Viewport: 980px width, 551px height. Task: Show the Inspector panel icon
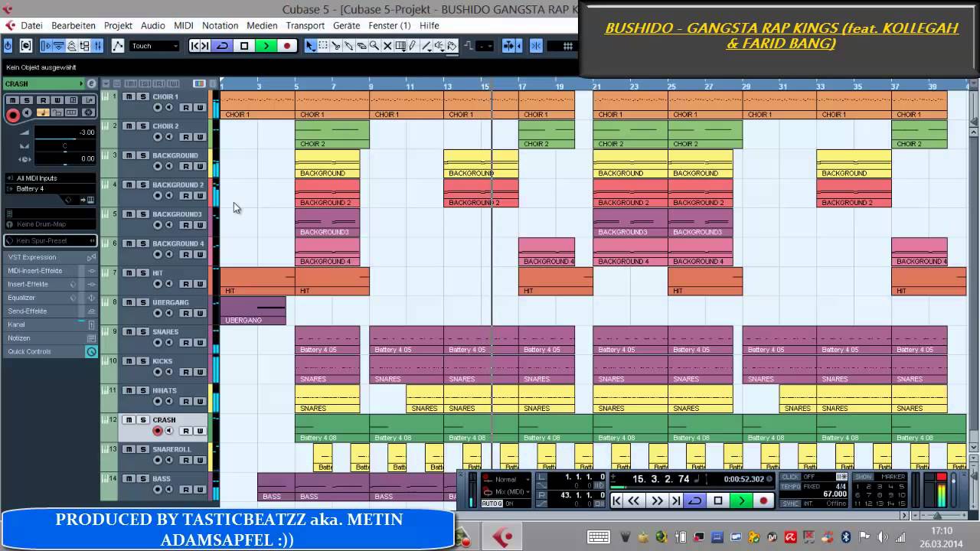coord(46,46)
